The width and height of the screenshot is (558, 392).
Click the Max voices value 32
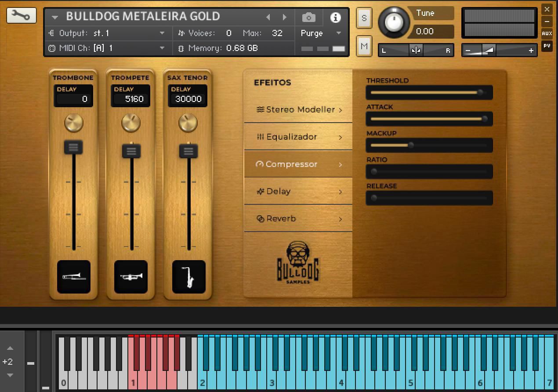[277, 33]
